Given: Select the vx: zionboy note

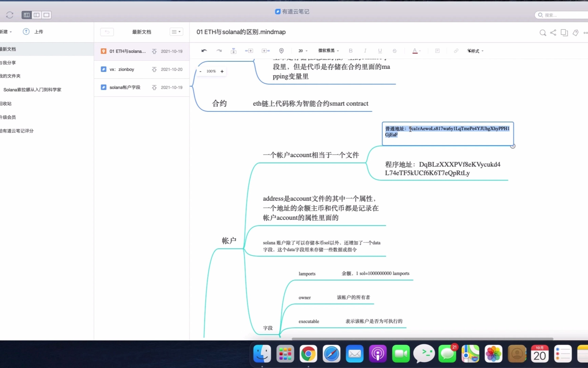Looking at the screenshot, I should (142, 69).
